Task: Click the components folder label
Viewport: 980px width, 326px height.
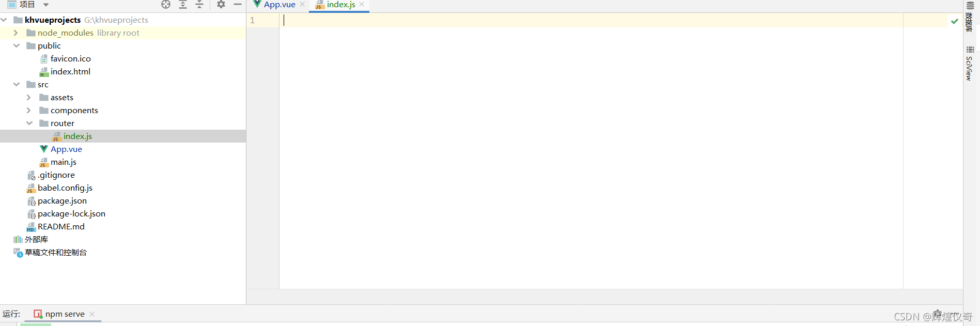Action: [74, 110]
